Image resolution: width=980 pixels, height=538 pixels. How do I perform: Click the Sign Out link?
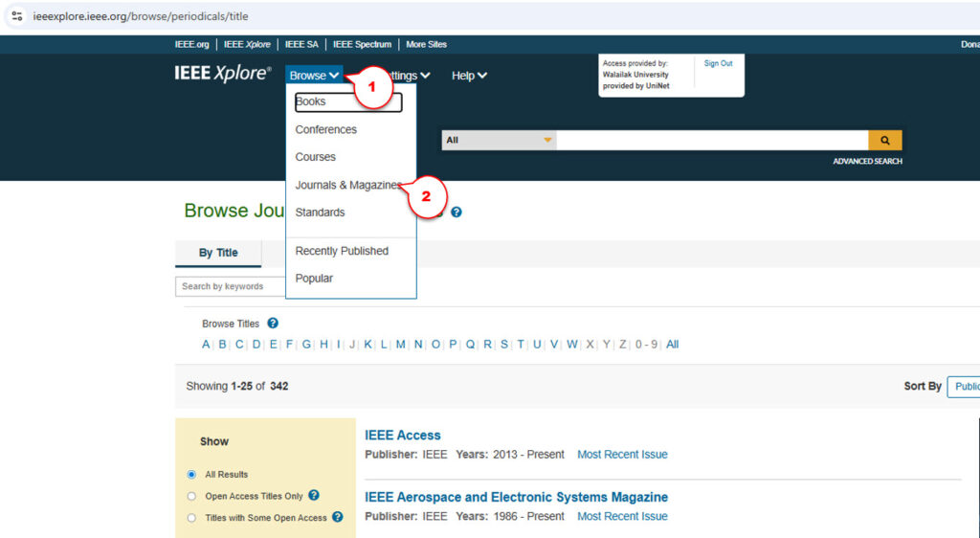coord(718,64)
